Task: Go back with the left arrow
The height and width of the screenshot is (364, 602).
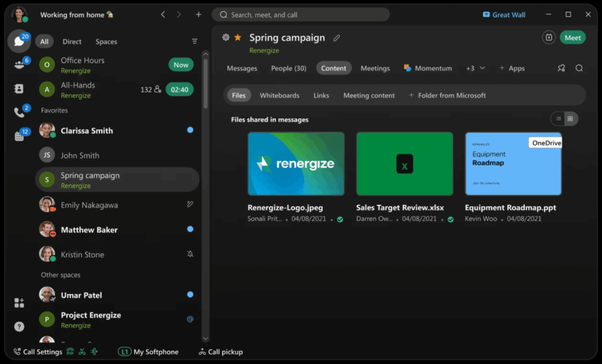Action: click(x=163, y=15)
